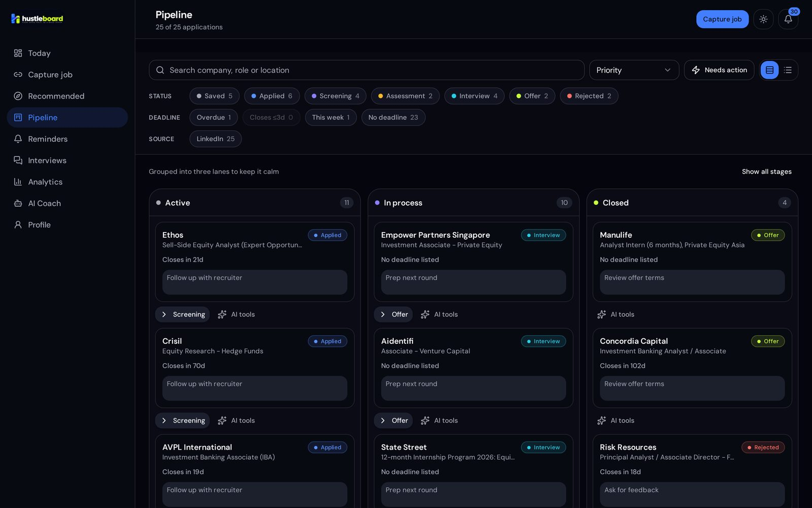
Task: Toggle the Needs action filter
Action: pyautogui.click(x=719, y=70)
